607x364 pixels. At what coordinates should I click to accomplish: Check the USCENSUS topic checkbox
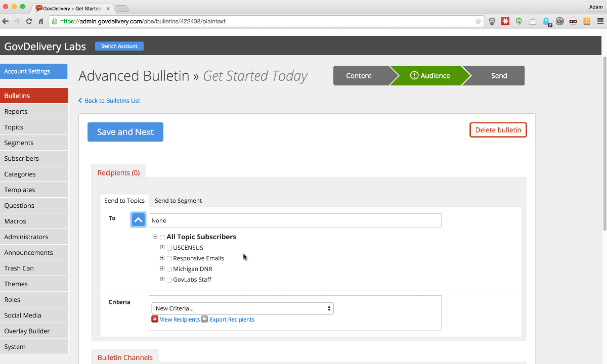pos(169,248)
